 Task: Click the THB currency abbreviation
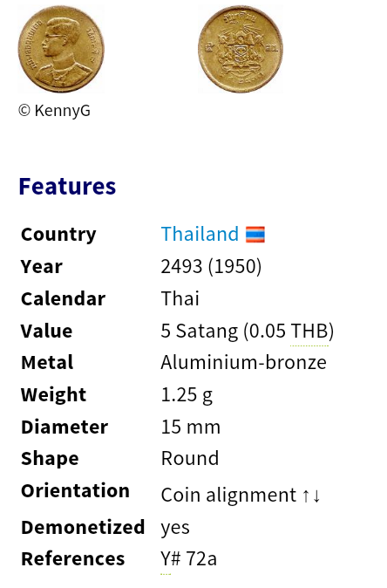click(309, 331)
